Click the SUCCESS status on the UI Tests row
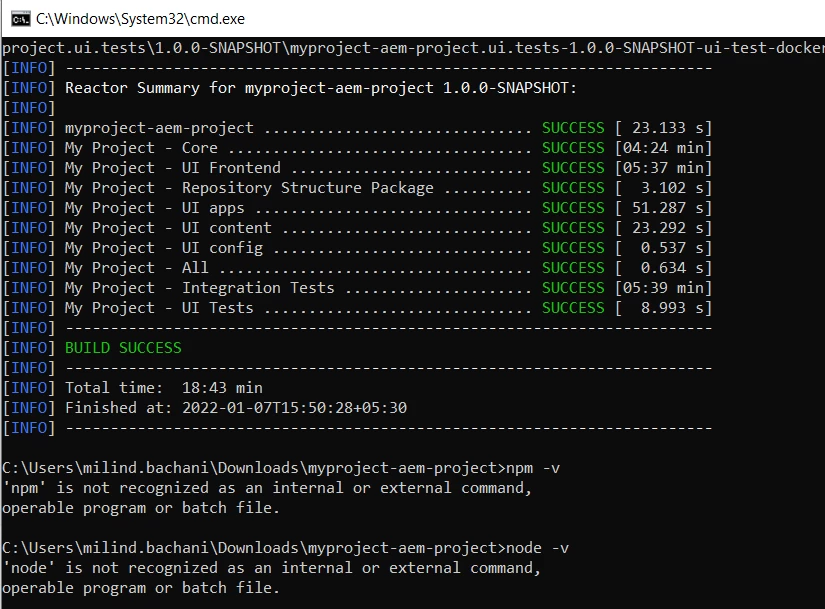Screen dimensions: 825x609 pos(573,308)
